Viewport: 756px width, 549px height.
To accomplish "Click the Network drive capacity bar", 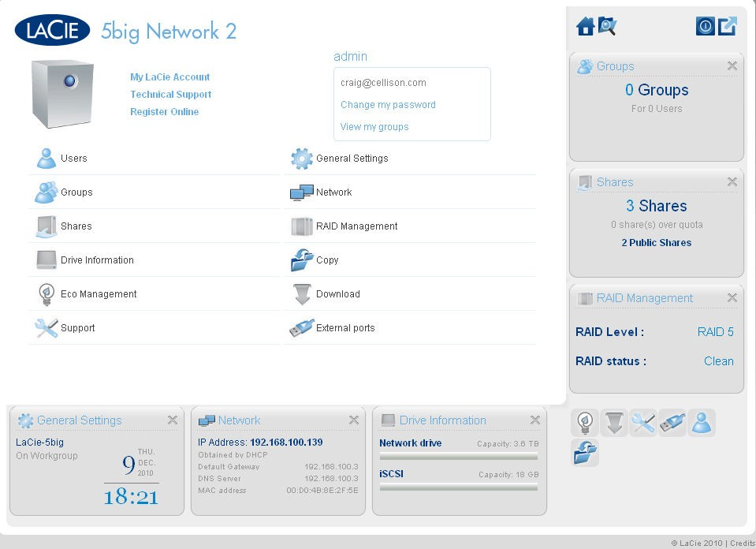I will 459,457.
